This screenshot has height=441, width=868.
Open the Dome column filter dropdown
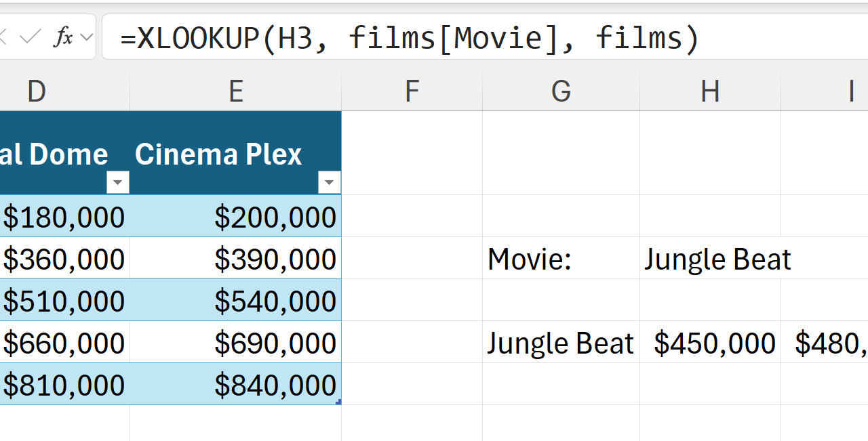click(x=118, y=182)
